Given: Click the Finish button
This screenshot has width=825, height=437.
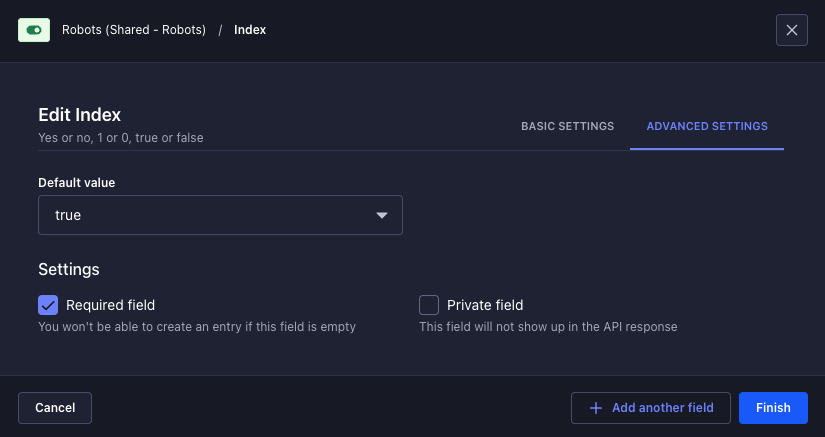Looking at the screenshot, I should [x=773, y=408].
